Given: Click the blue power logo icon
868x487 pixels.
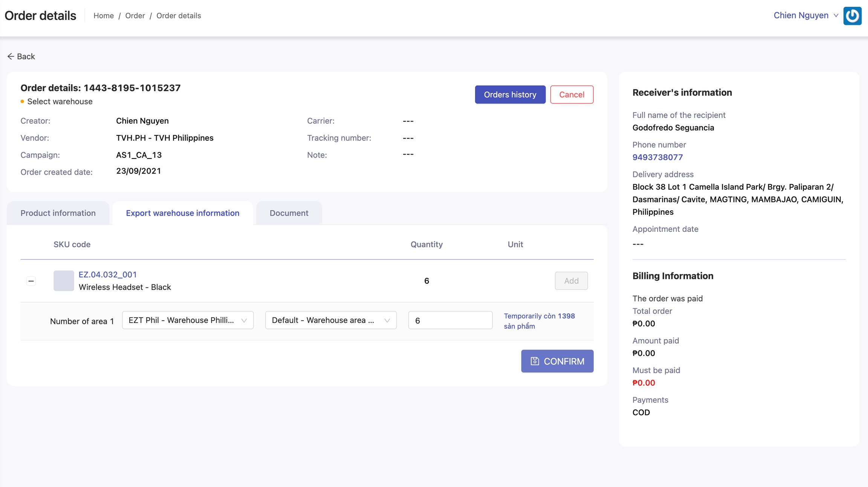Looking at the screenshot, I should click(852, 16).
